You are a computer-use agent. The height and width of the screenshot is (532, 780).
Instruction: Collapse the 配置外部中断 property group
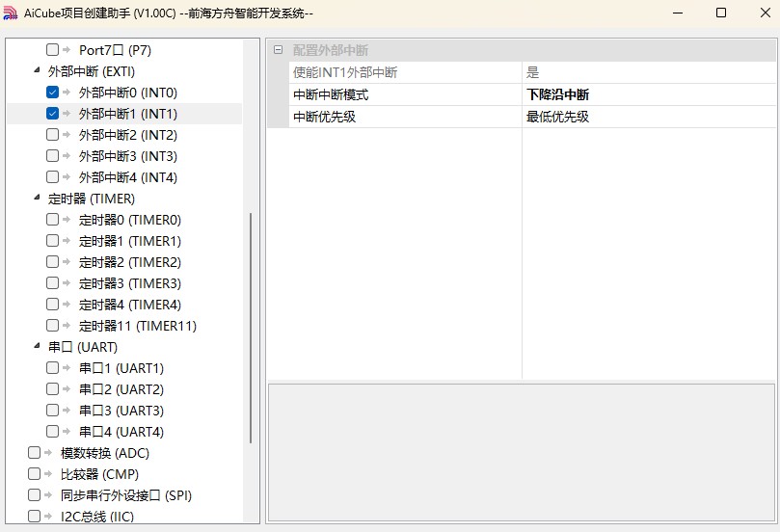tap(278, 50)
